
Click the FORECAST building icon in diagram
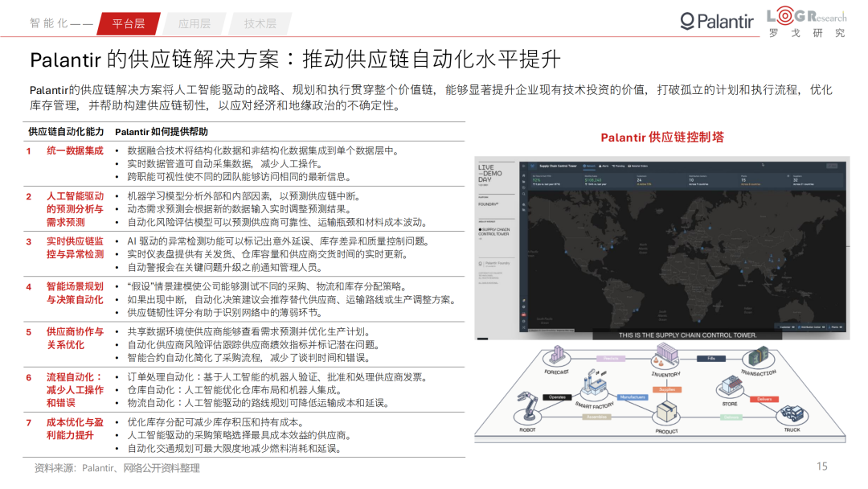(556, 355)
